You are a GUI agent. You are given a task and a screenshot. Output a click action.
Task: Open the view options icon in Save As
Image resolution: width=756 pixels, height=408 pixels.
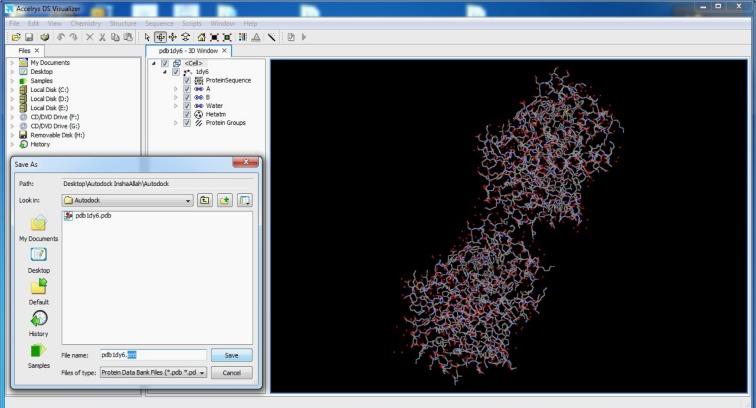pyautogui.click(x=244, y=200)
